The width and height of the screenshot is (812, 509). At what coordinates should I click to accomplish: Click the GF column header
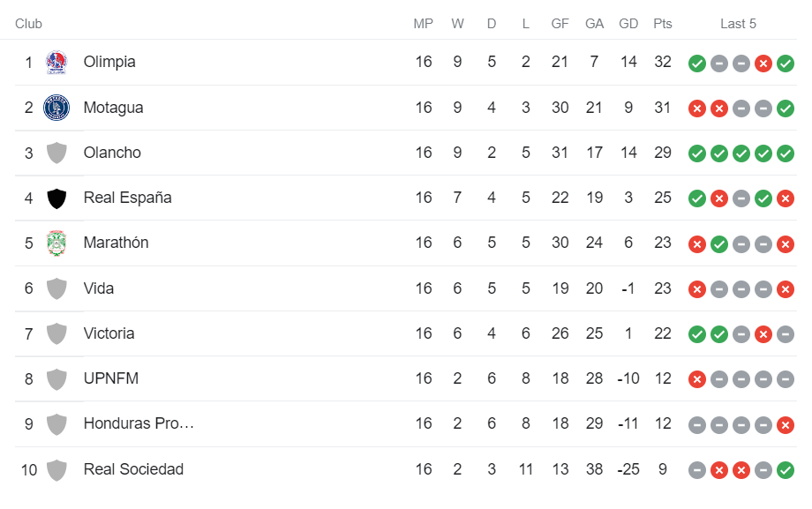tap(560, 24)
